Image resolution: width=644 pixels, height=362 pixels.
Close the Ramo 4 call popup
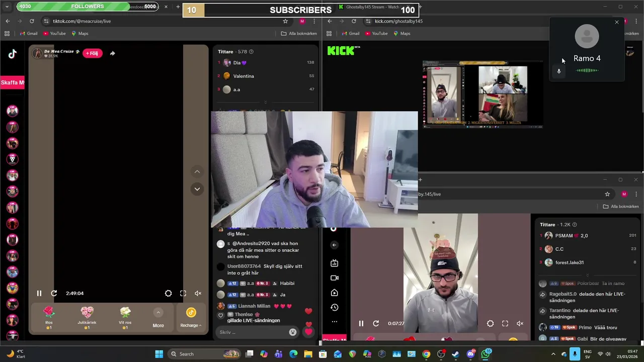point(616,22)
